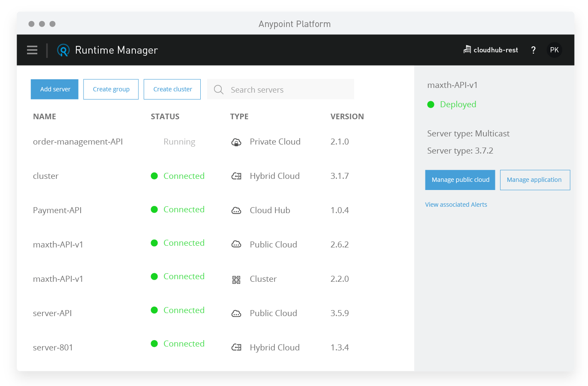Screen dimensions: 588x386
Task: Sort by the NAME column header
Action: coord(45,117)
